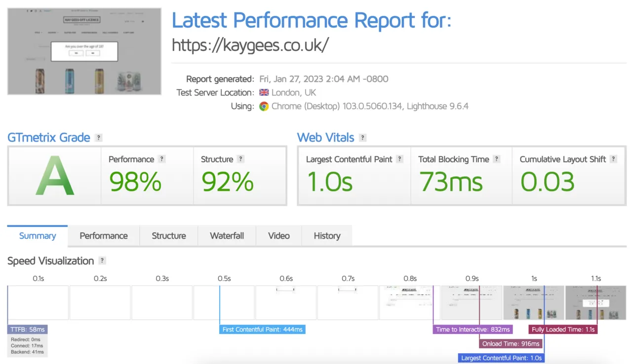Click the help icon beside GTmetrix Grade
The image size is (632, 364).
coord(99,138)
